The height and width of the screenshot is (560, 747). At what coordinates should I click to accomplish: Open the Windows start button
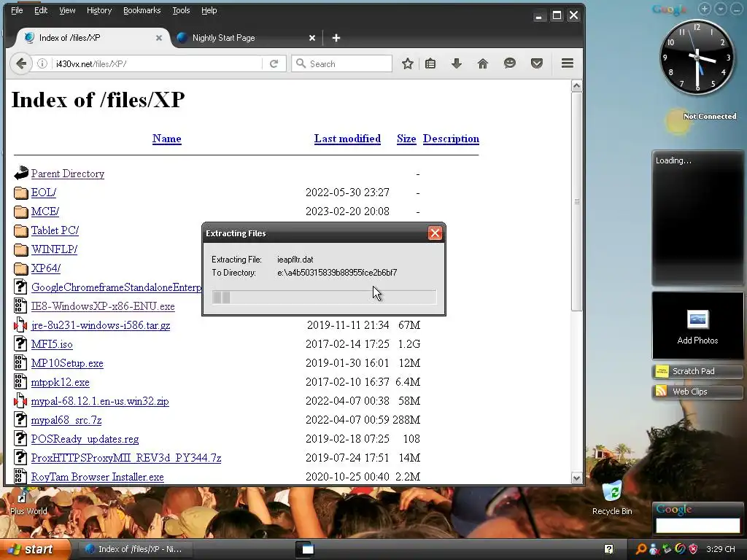click(36, 549)
